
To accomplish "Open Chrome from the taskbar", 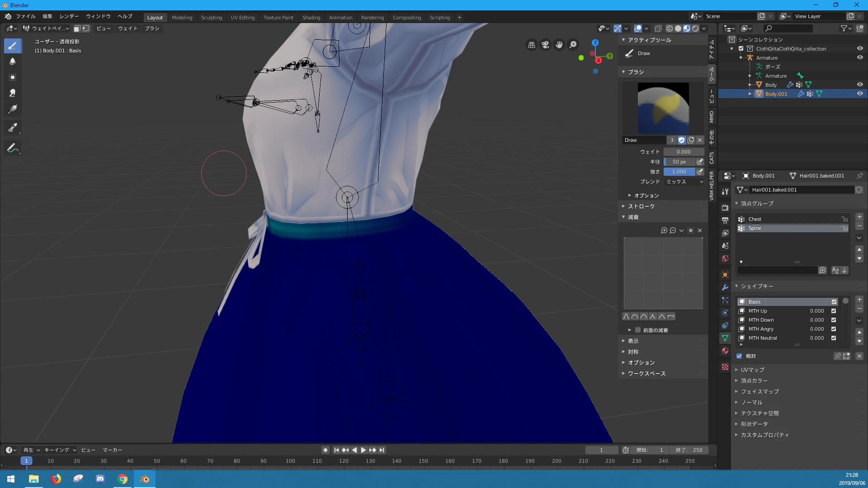I will point(123,479).
